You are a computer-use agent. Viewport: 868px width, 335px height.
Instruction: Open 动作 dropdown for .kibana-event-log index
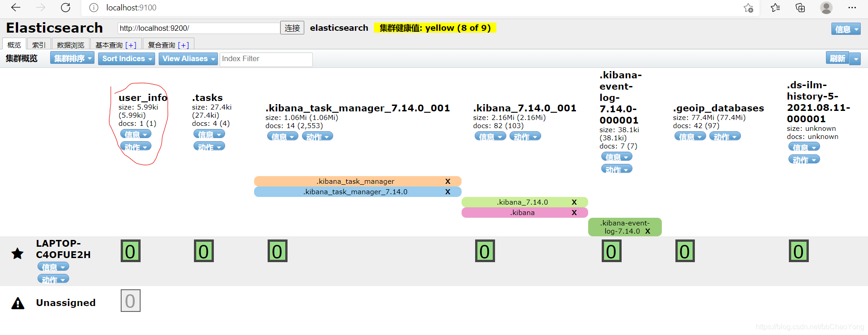[617, 169]
